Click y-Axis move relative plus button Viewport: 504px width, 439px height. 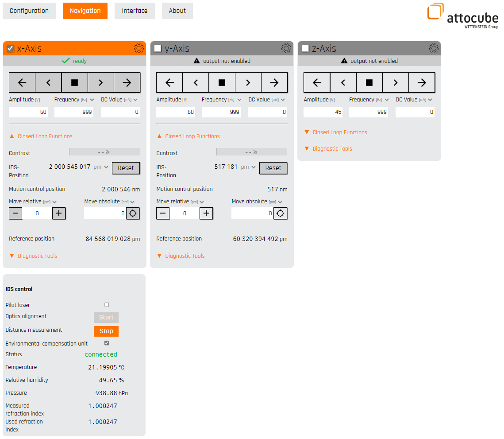click(x=206, y=214)
